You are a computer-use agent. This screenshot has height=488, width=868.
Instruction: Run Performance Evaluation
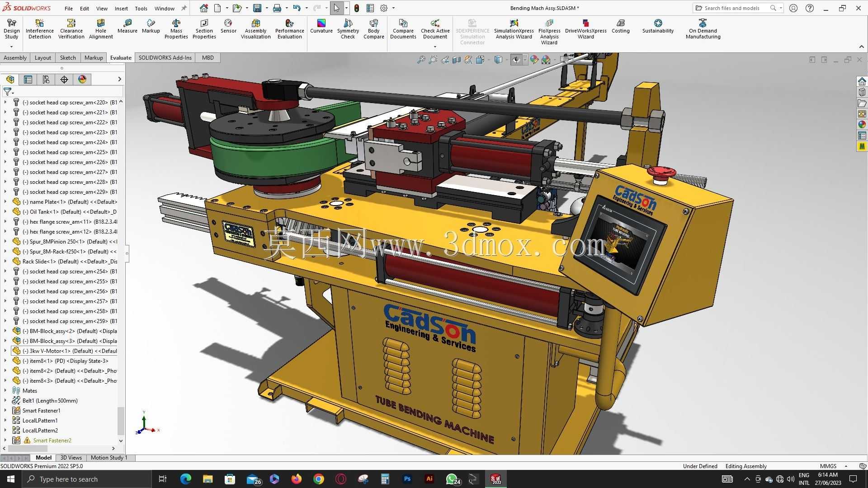(x=290, y=29)
